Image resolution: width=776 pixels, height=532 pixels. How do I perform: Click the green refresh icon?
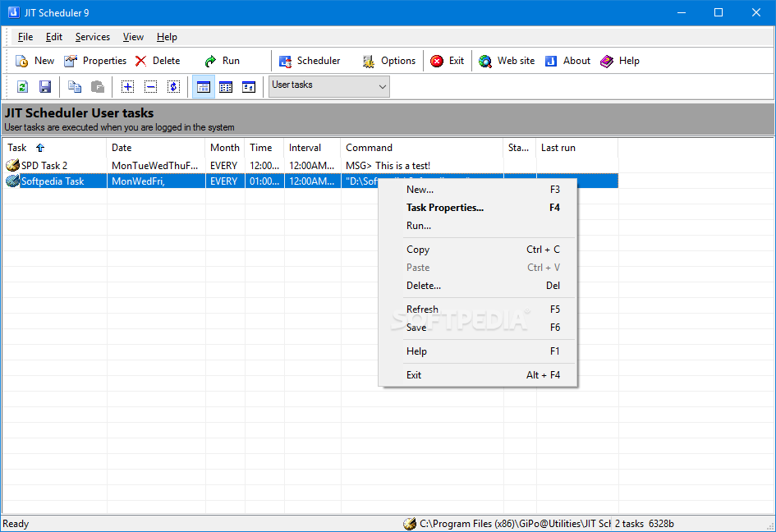click(22, 87)
